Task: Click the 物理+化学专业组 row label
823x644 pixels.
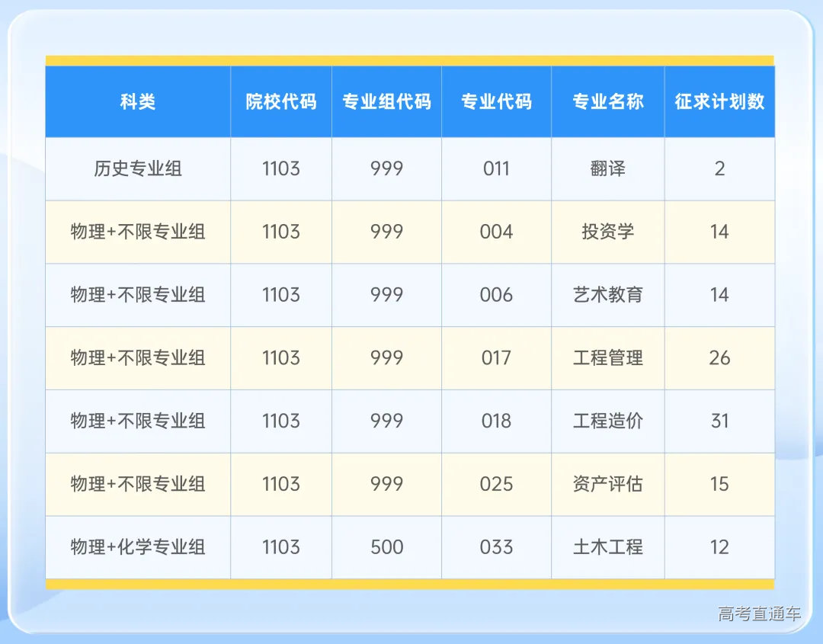Action: (x=137, y=547)
